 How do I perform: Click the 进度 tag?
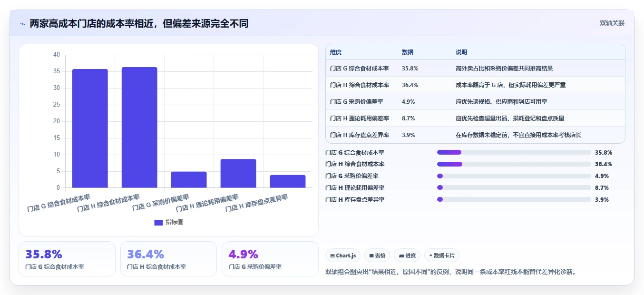click(x=407, y=256)
